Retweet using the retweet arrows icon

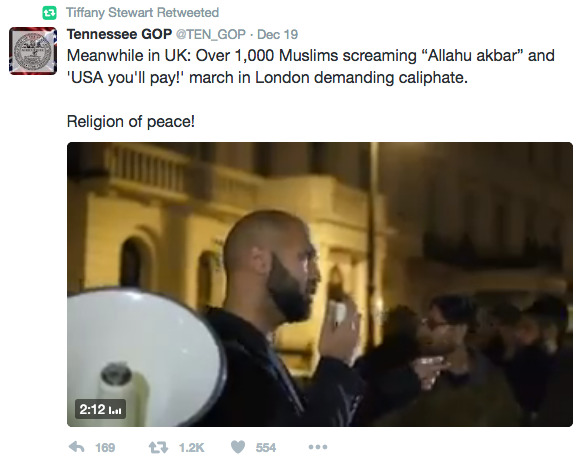(x=158, y=447)
